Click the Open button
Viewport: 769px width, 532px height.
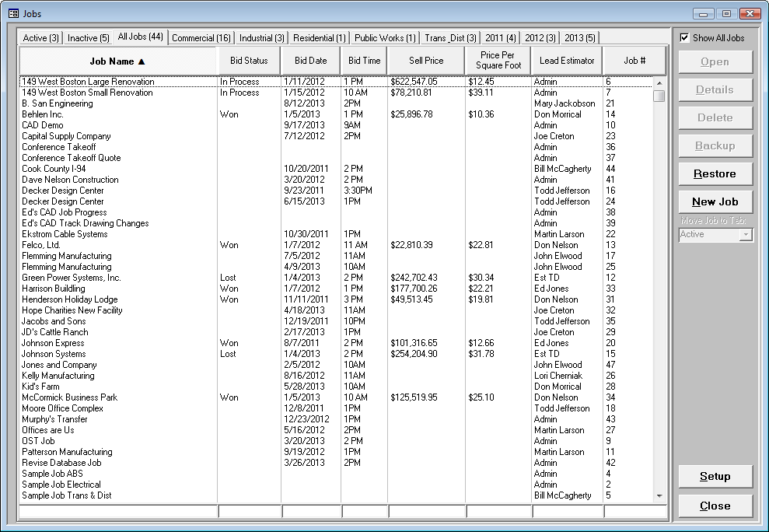715,62
